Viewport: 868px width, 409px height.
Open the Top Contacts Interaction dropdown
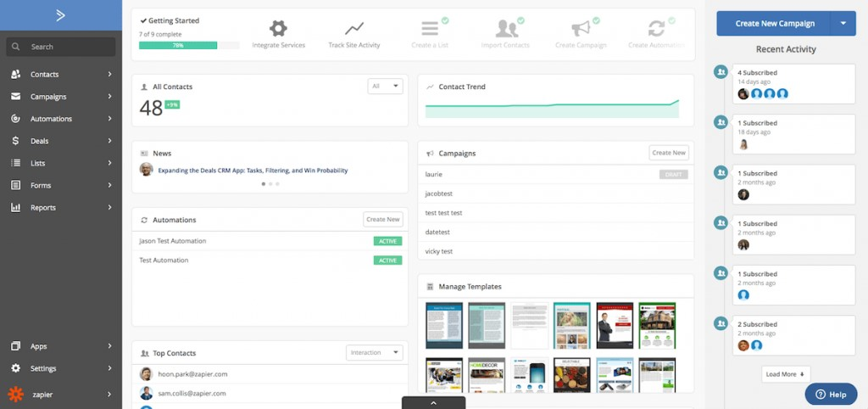coord(375,352)
